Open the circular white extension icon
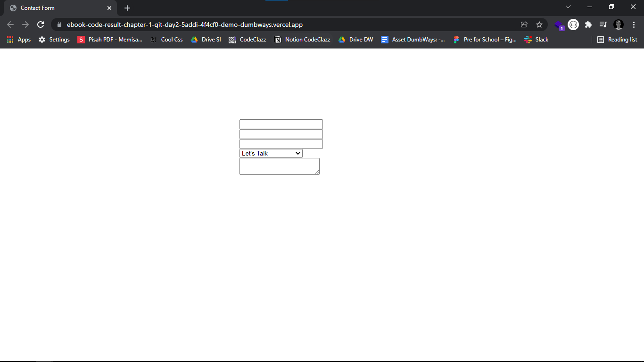This screenshot has width=644, height=362. pos(573,25)
